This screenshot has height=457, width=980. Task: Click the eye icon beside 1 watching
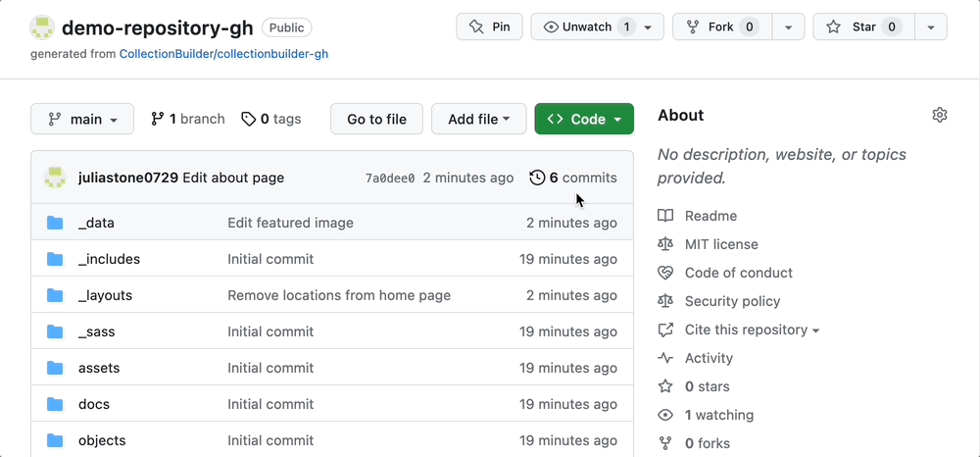coord(665,415)
